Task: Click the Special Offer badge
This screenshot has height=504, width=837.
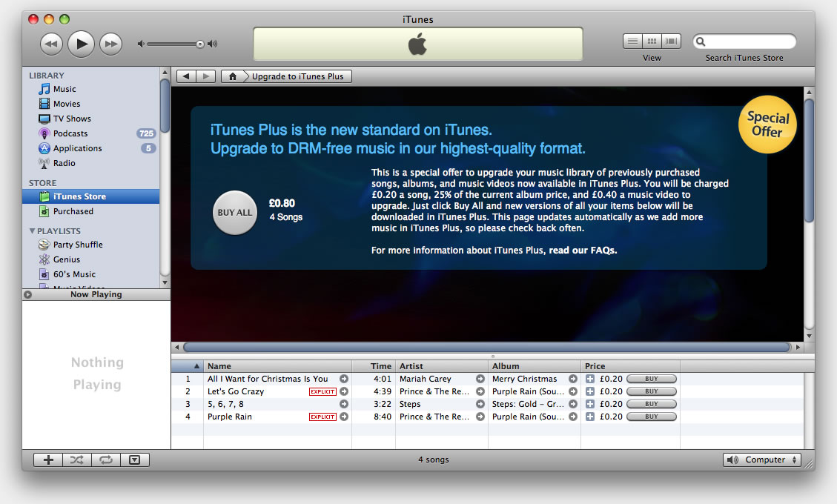Action: tap(767, 125)
